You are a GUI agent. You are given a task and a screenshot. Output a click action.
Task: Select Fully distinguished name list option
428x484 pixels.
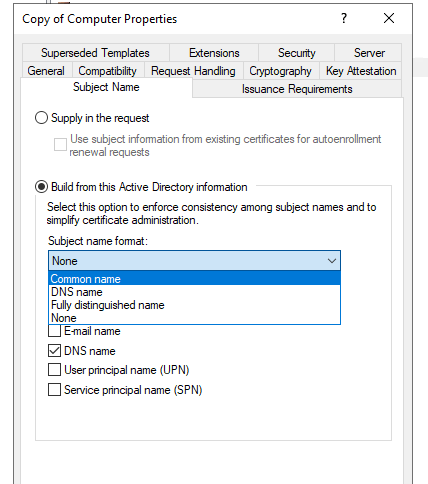click(195, 305)
